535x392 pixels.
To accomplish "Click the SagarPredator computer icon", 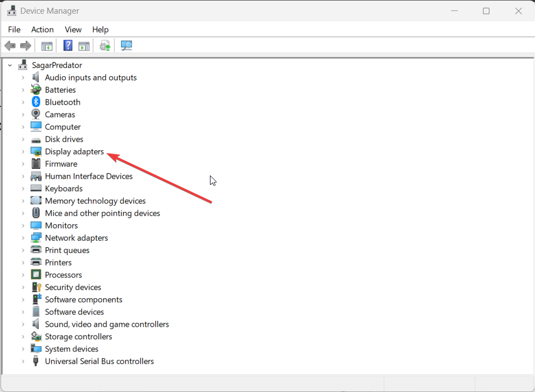I will tap(23, 65).
